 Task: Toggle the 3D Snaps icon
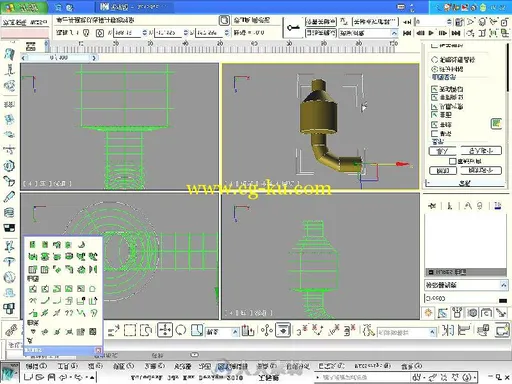tap(302, 330)
